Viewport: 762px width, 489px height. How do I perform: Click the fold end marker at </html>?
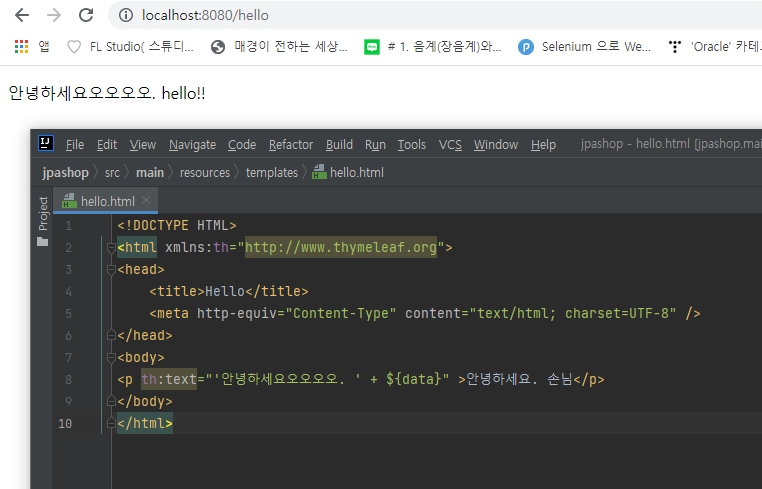click(x=111, y=423)
